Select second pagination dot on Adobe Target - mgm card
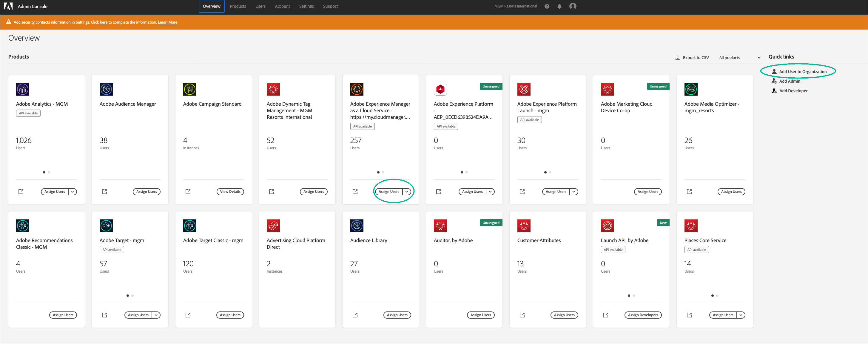The image size is (868, 344). 133,296
